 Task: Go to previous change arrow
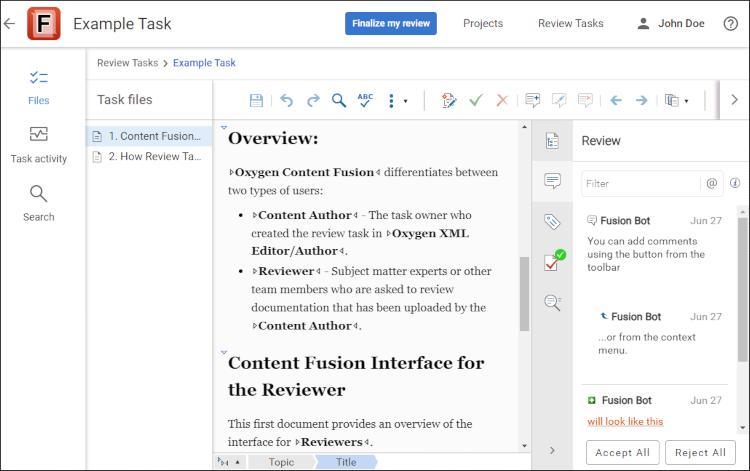[x=616, y=100]
